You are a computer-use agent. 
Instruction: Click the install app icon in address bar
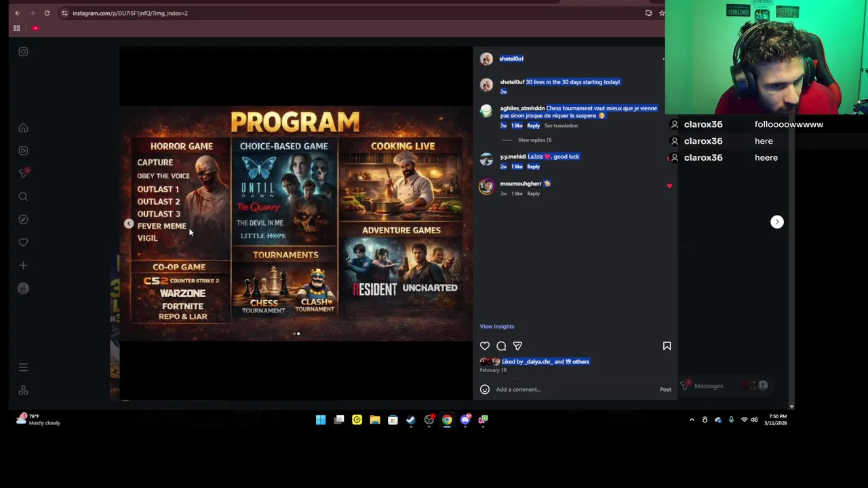click(649, 13)
